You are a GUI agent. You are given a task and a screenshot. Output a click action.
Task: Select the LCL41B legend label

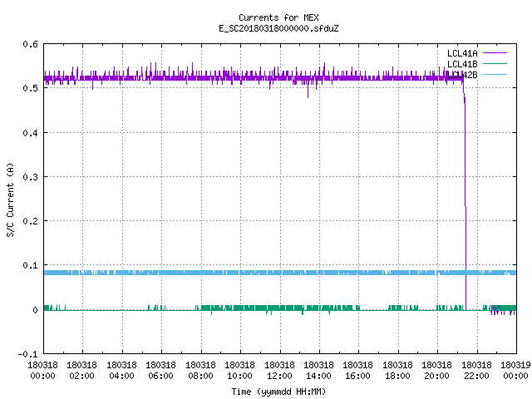click(462, 64)
